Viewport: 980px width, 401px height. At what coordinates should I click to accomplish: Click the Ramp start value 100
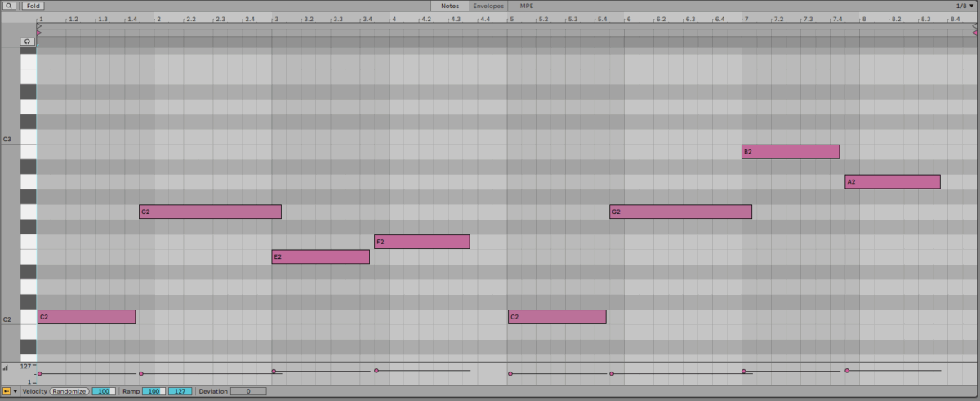tap(154, 391)
